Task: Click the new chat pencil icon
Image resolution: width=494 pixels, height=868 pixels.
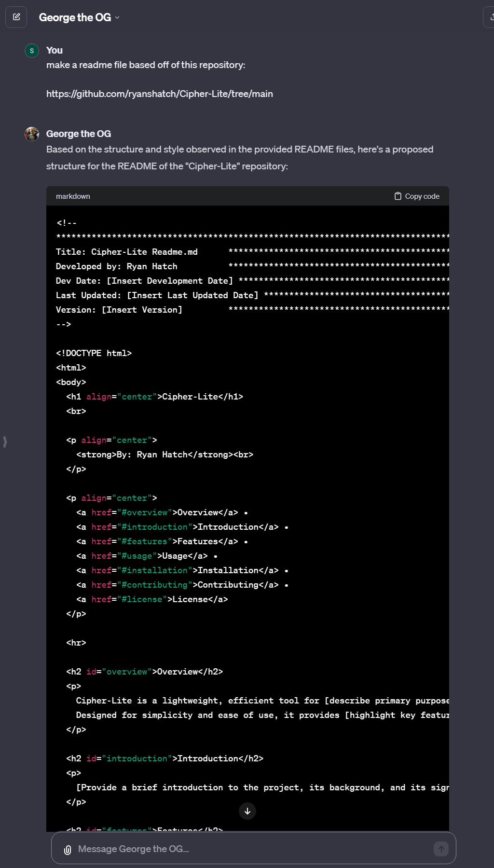Action: pos(16,17)
